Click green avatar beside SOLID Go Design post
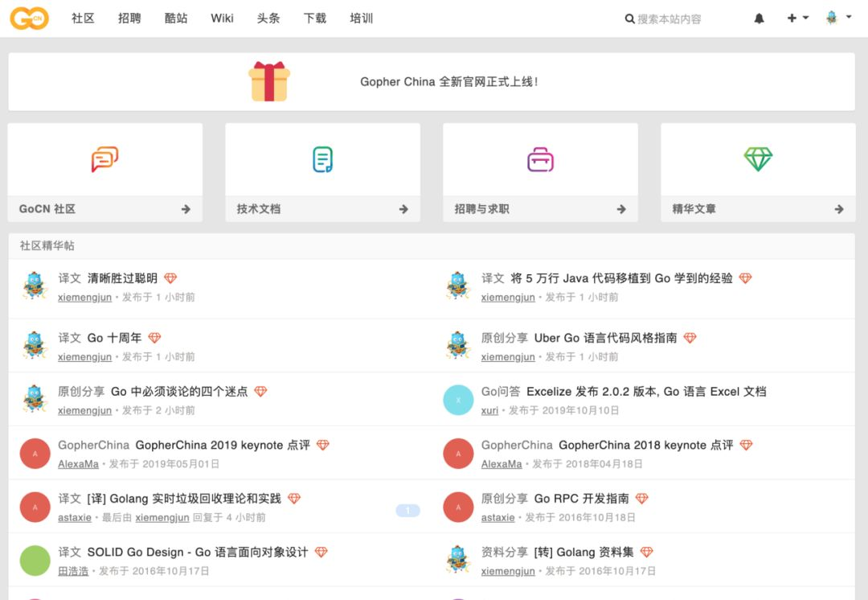The width and height of the screenshot is (868, 600). click(35, 561)
